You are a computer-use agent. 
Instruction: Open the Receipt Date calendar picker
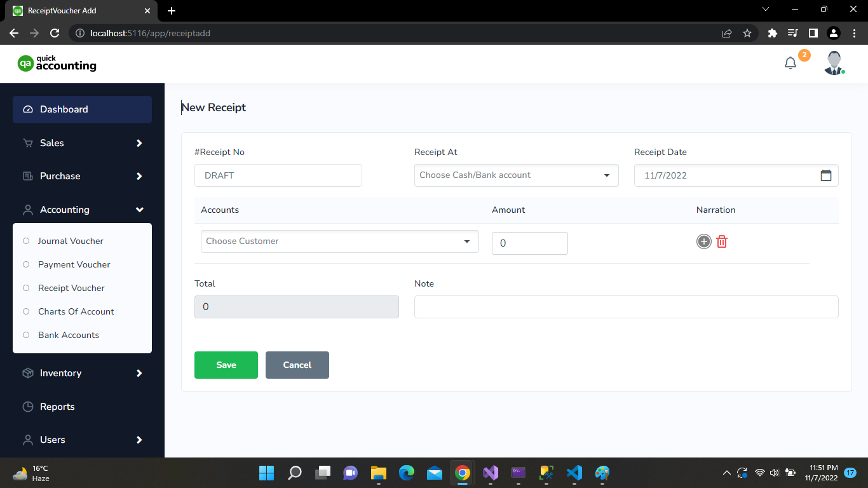coord(825,175)
